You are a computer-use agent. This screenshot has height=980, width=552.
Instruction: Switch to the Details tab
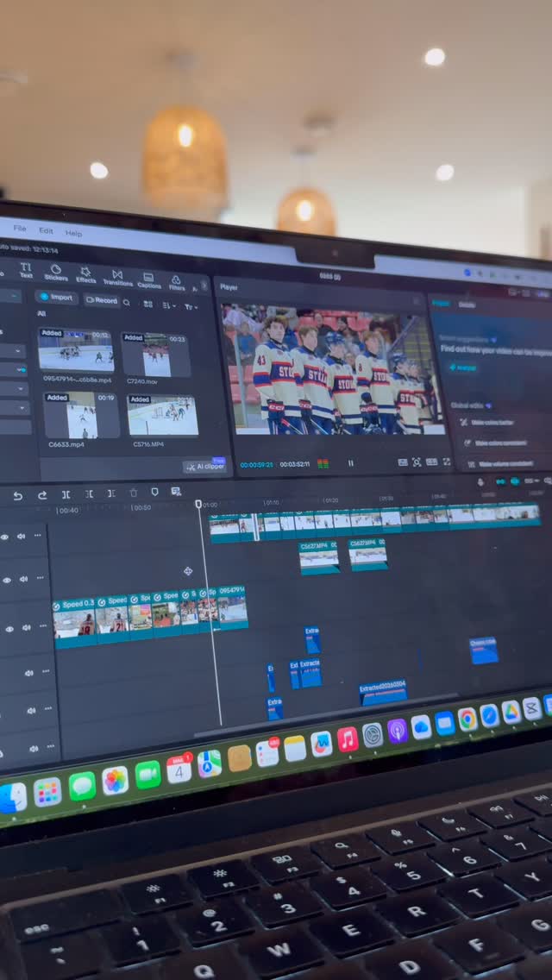[x=467, y=305]
